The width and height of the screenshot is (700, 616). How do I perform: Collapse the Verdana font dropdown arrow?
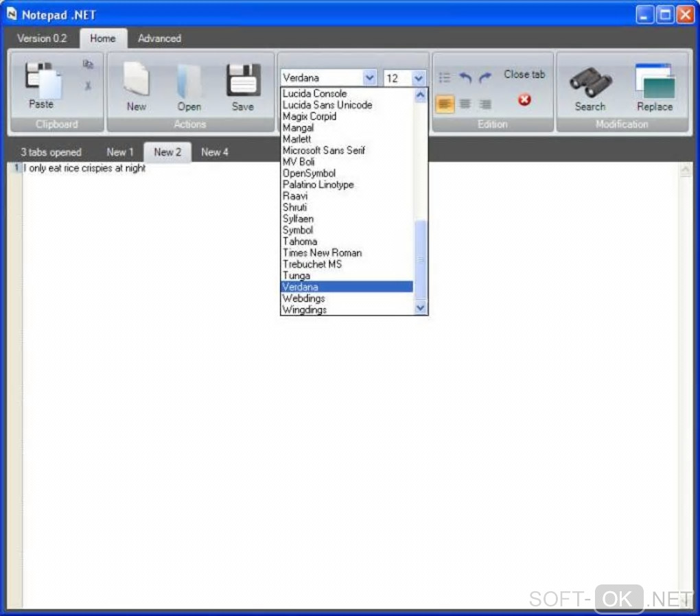click(x=369, y=78)
